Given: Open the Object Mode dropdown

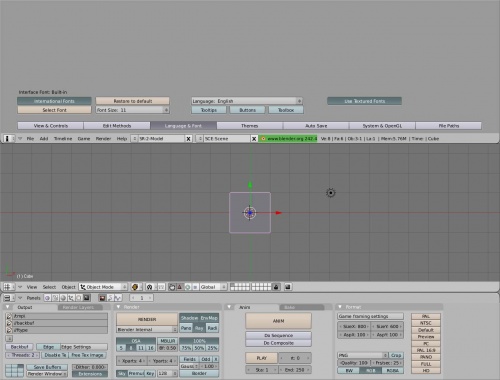Looking at the screenshot, I should point(103,287).
